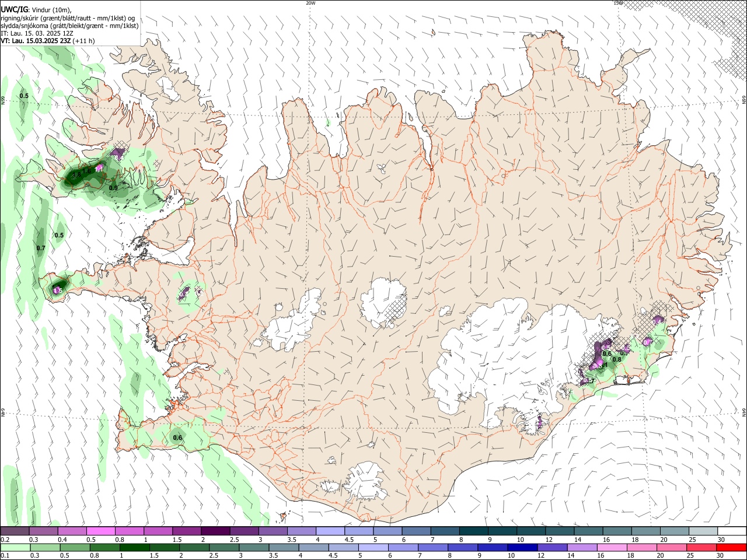Select violet swatch between 12 and 14, bottom row
This screenshot has height=560, width=747.
click(x=554, y=547)
